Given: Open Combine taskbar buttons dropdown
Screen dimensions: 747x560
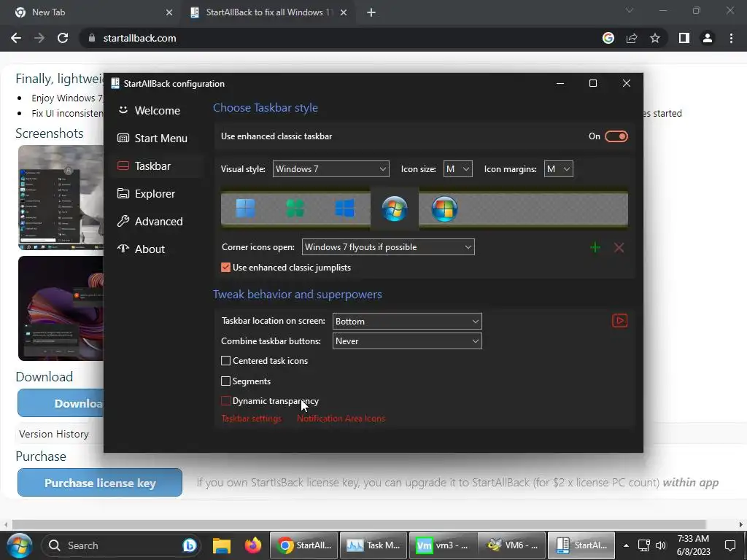Looking at the screenshot, I should [407, 341].
